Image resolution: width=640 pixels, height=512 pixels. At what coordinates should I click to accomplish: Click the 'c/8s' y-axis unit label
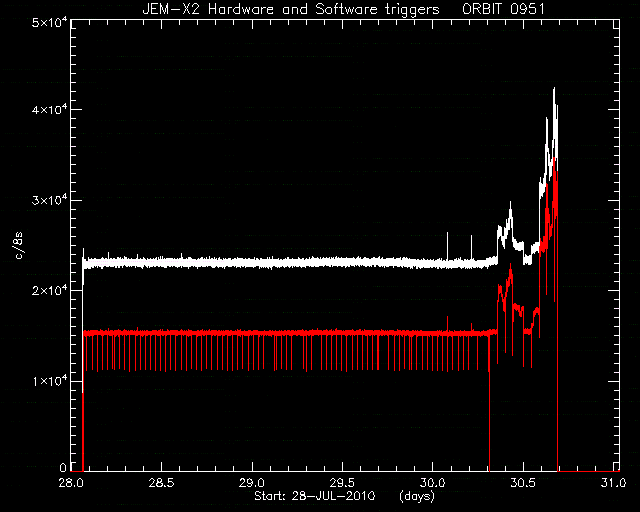pyautogui.click(x=19, y=246)
